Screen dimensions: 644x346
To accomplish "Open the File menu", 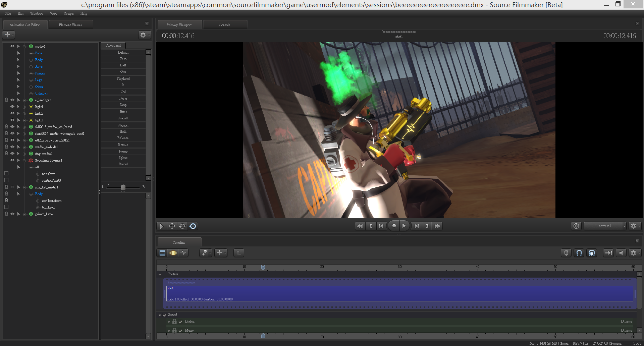I will coord(8,14).
